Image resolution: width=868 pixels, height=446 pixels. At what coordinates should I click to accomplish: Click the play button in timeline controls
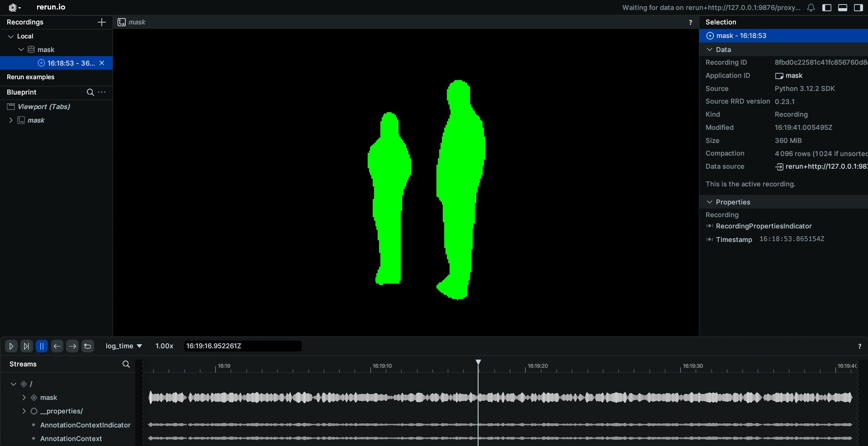click(11, 346)
